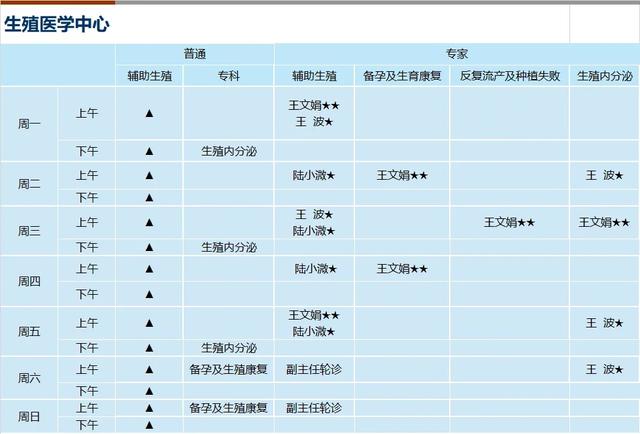Screen dimensions: 640x434
Task: Click the 上午 label in 周一 row
Action: 87,114
